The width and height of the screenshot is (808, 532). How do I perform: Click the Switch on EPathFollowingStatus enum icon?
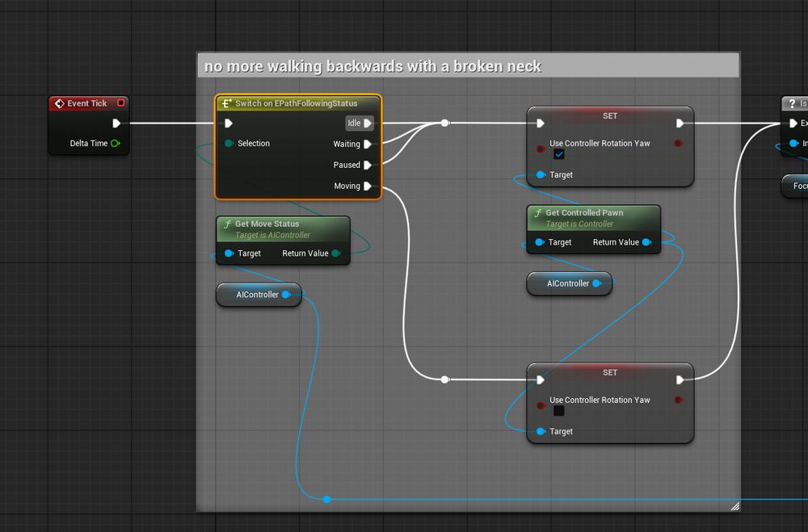(x=226, y=103)
